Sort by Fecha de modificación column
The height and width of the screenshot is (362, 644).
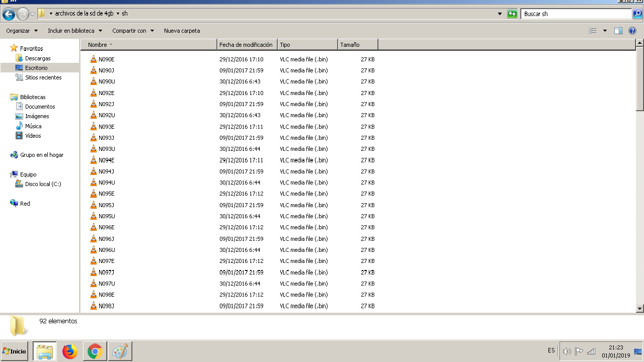[x=247, y=45]
